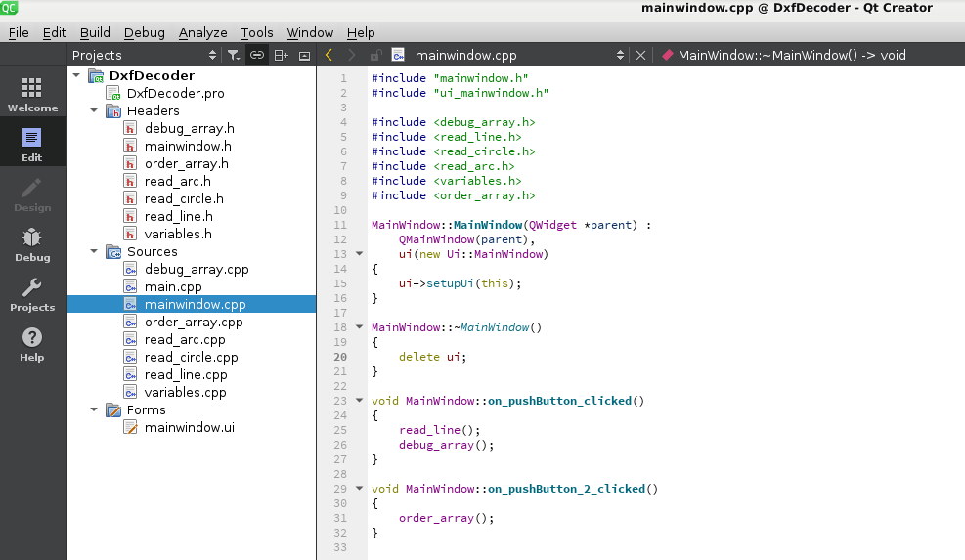Click the C++ file icon in editor toolbar

[x=398, y=56]
